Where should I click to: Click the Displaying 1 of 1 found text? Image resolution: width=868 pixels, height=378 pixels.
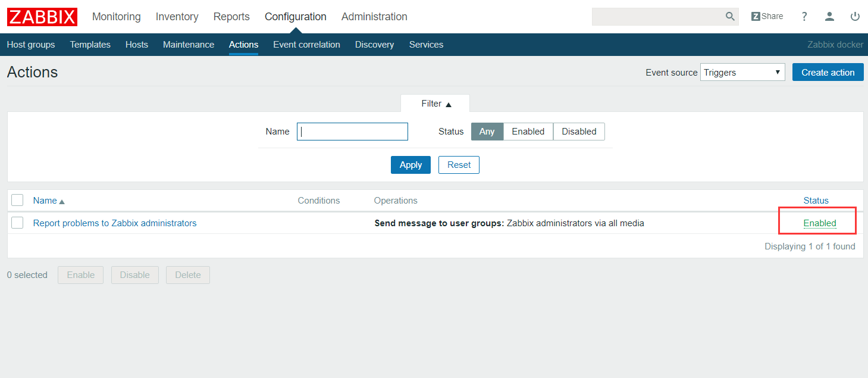[810, 246]
